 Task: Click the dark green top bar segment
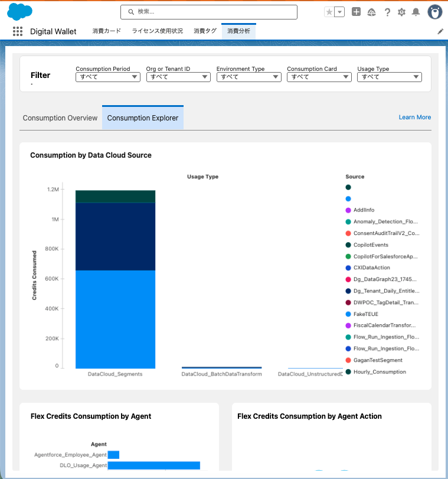[x=116, y=197]
